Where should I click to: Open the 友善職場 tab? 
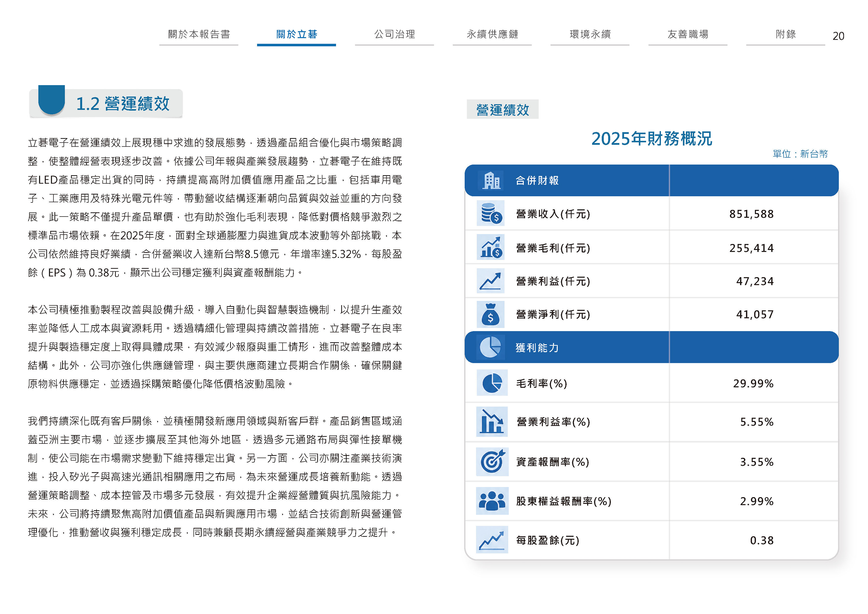click(x=688, y=34)
